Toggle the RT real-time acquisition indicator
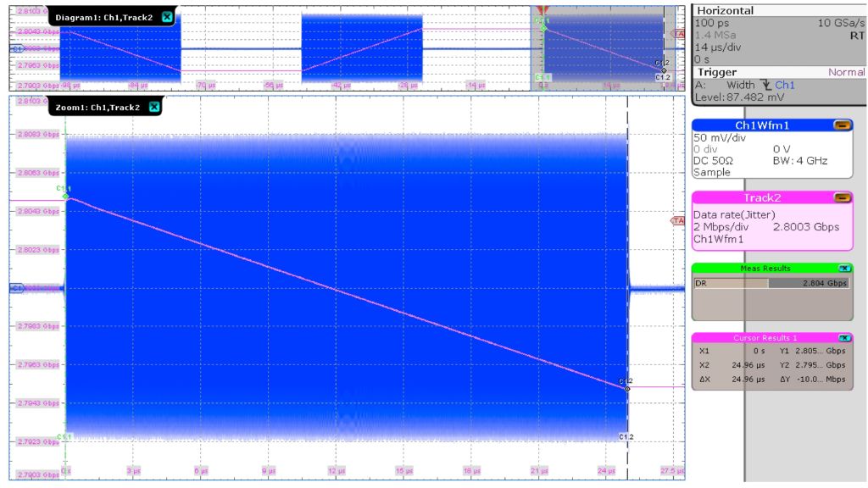 point(858,36)
